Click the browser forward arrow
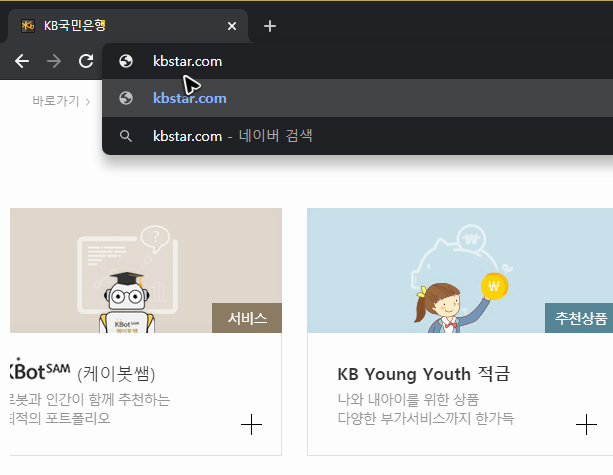Screen dimensions: 613x475 pyautogui.click(x=54, y=61)
